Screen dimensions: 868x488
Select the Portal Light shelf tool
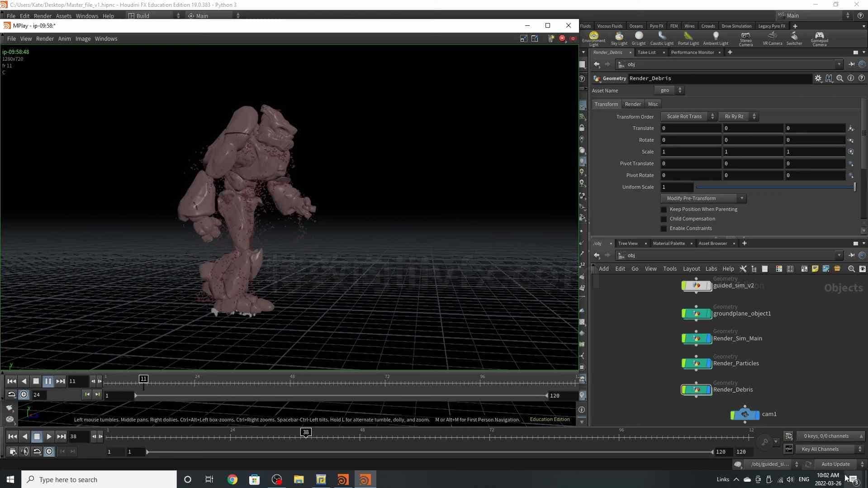coord(688,38)
